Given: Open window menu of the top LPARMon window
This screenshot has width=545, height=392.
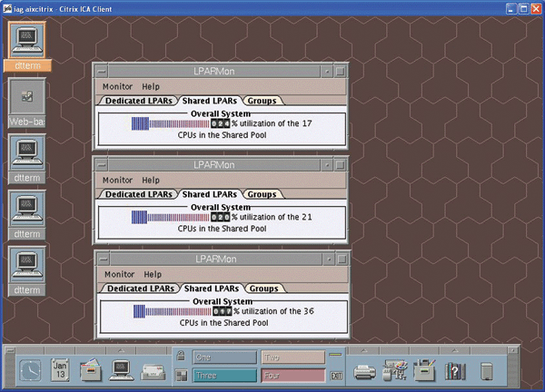Looking at the screenshot, I should [102, 71].
